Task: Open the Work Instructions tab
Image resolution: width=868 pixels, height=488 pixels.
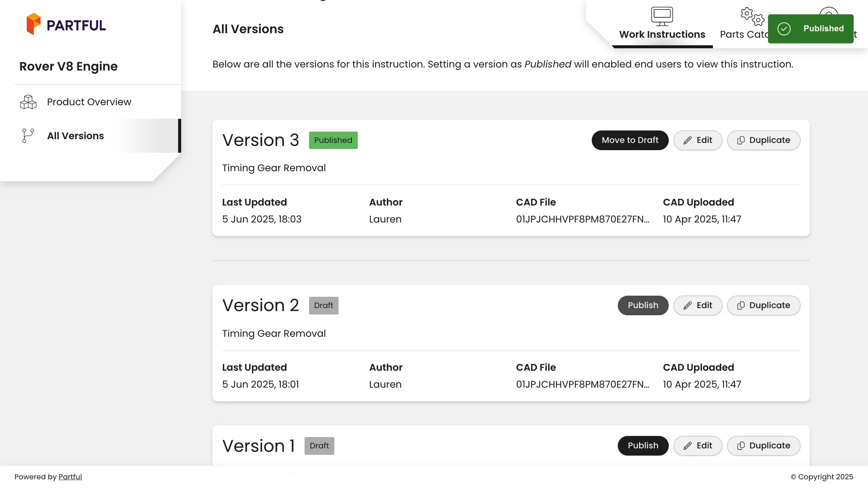Action: click(662, 34)
